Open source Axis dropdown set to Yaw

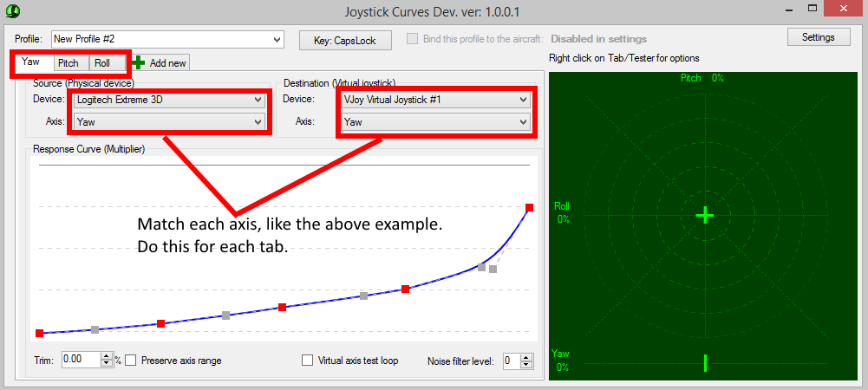click(169, 121)
